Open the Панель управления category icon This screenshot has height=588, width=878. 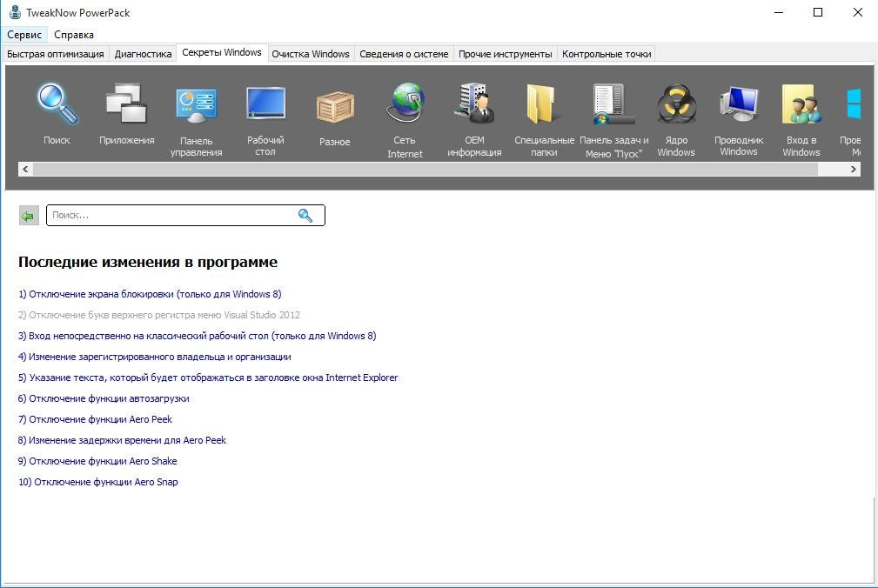coord(196,105)
